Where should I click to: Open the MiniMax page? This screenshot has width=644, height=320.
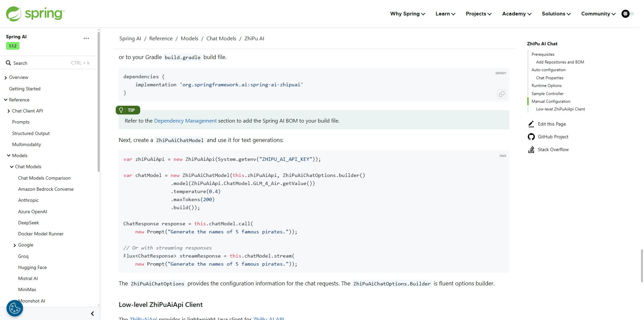pyautogui.click(x=27, y=289)
